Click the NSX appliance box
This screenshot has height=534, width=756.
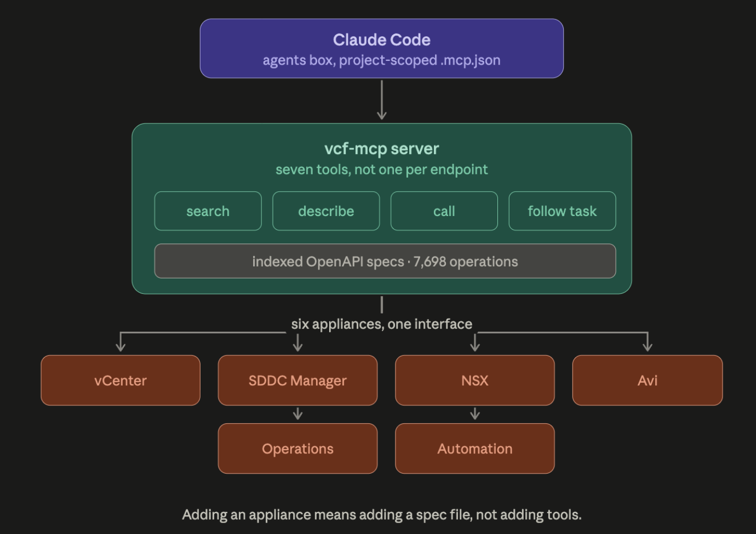(x=475, y=380)
